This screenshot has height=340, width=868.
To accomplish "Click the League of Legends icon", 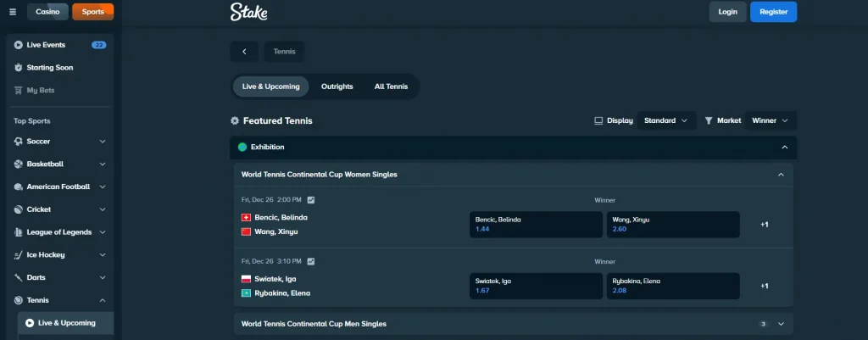I will point(19,232).
